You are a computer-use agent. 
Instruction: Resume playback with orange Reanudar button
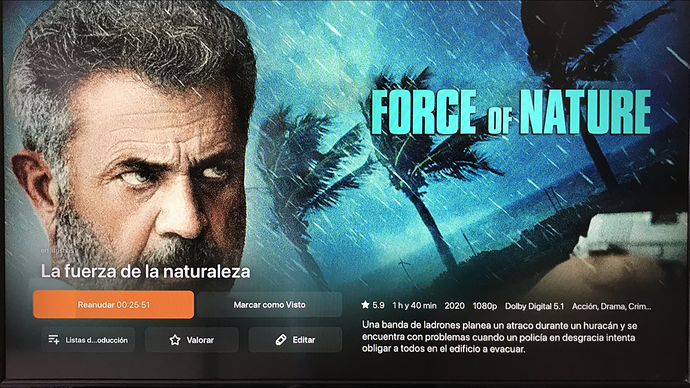(x=114, y=304)
